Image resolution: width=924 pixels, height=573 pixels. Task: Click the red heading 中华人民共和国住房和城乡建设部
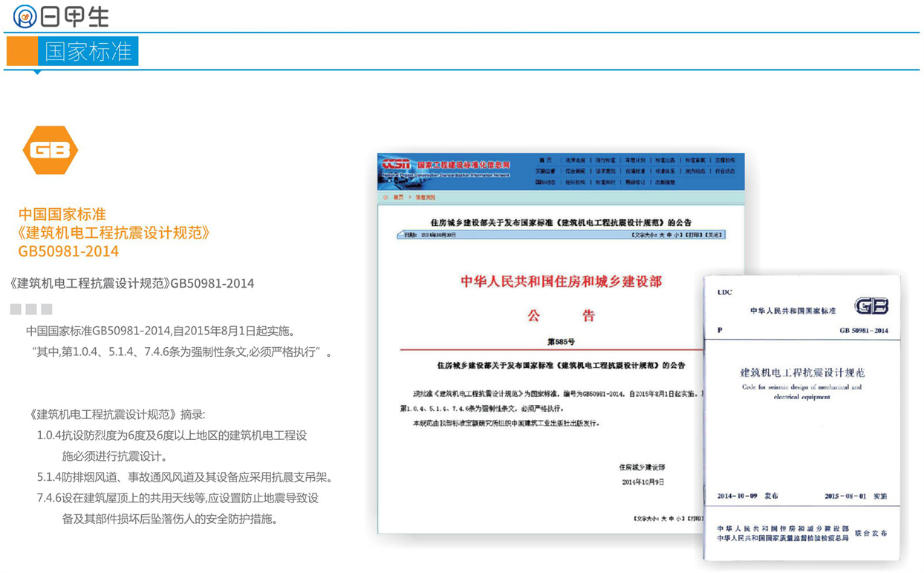point(561,282)
